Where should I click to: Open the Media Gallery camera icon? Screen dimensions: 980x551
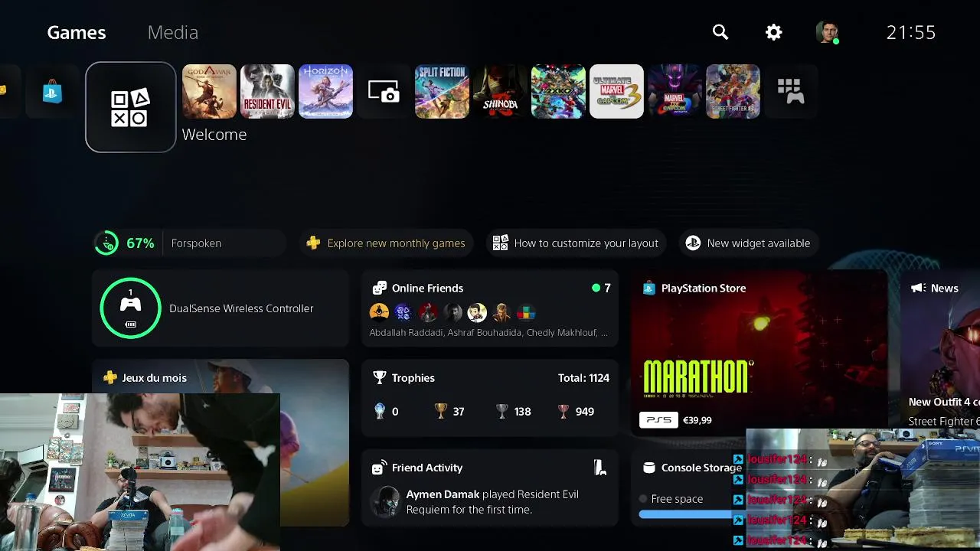click(x=384, y=92)
